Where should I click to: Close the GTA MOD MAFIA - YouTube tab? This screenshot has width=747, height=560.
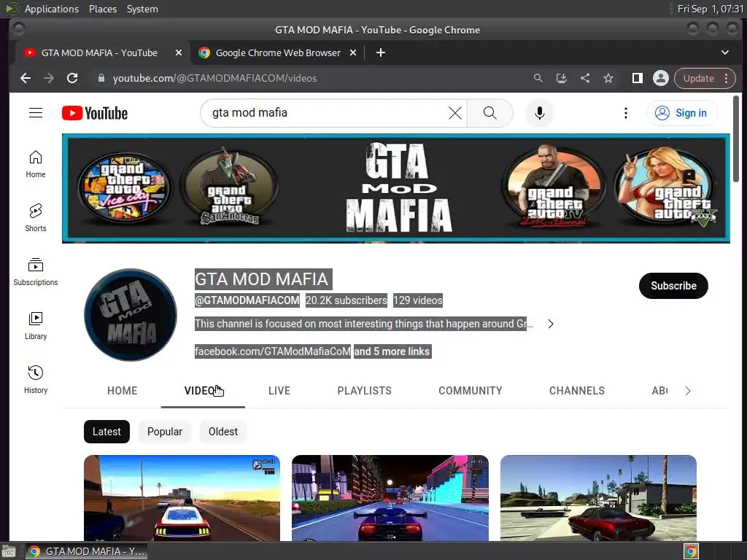(x=179, y=52)
